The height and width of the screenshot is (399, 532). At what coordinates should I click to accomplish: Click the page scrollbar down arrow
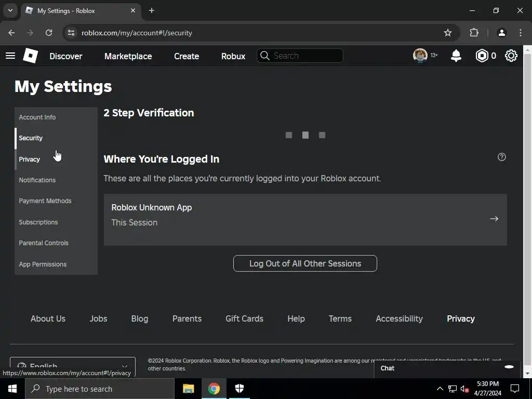tap(528, 374)
